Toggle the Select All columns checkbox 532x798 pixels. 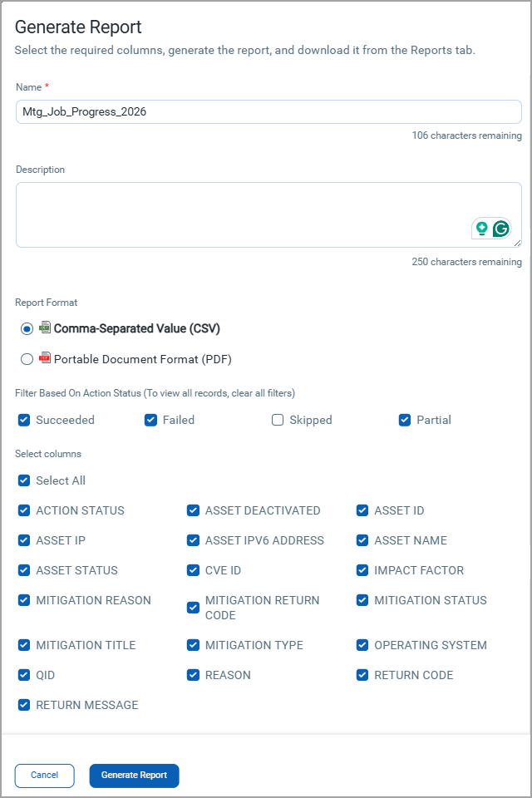[x=24, y=480]
